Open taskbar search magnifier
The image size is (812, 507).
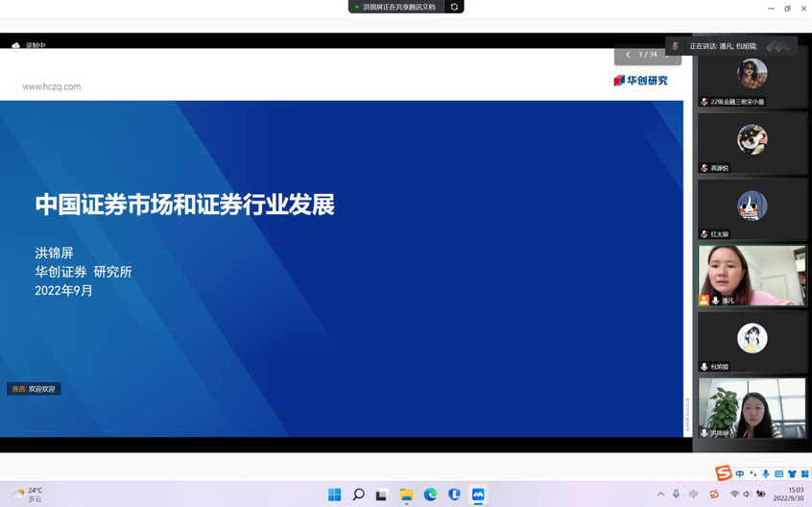tap(358, 495)
